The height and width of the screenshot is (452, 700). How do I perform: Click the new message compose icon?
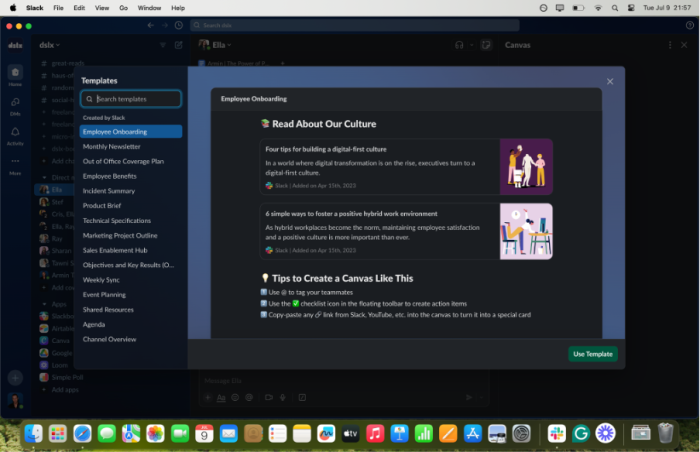coord(179,45)
